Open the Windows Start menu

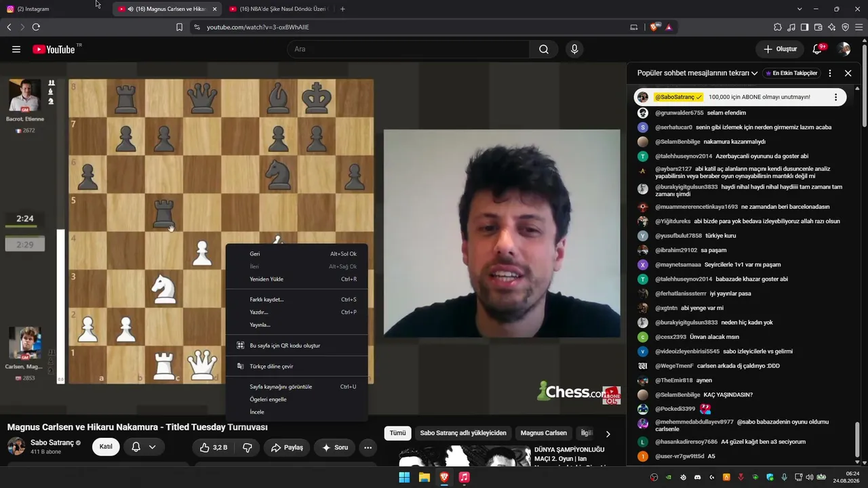tap(404, 477)
